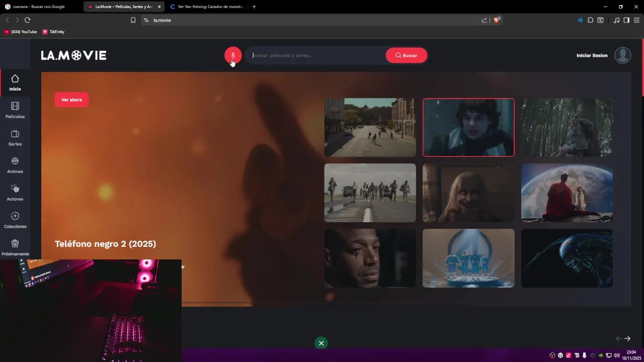Screen dimensions: 644x362
Task: Open Actores in the left sidebar
Action: [x=15, y=193]
